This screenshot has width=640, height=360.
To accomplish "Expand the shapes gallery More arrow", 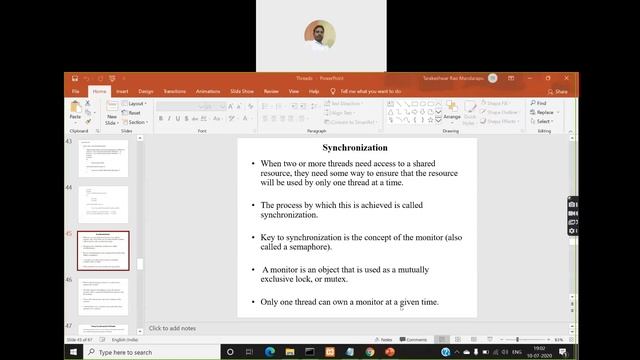I will point(438,120).
